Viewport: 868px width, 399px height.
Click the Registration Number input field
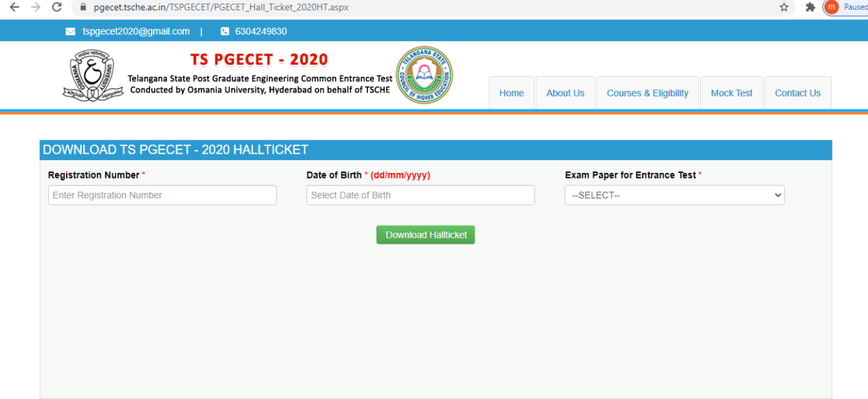pos(162,195)
